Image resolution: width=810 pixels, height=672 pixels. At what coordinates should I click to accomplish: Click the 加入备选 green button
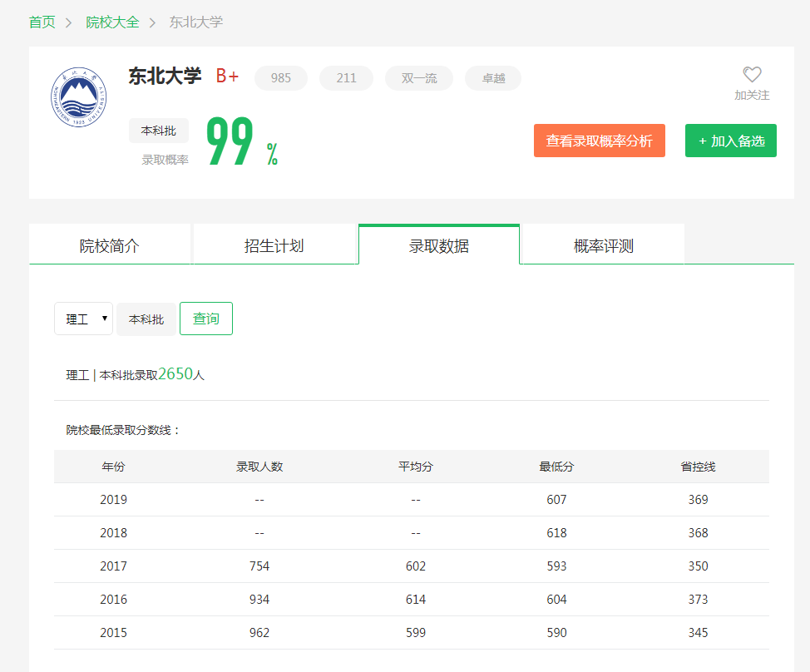(730, 141)
